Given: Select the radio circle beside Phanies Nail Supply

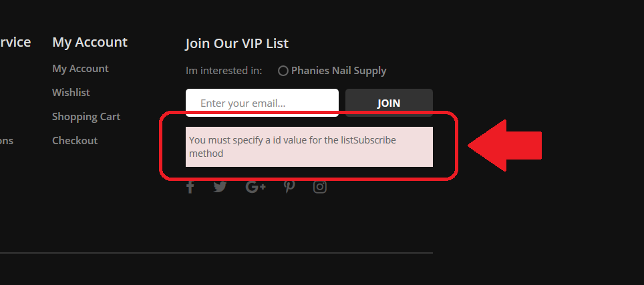Looking at the screenshot, I should (x=283, y=71).
